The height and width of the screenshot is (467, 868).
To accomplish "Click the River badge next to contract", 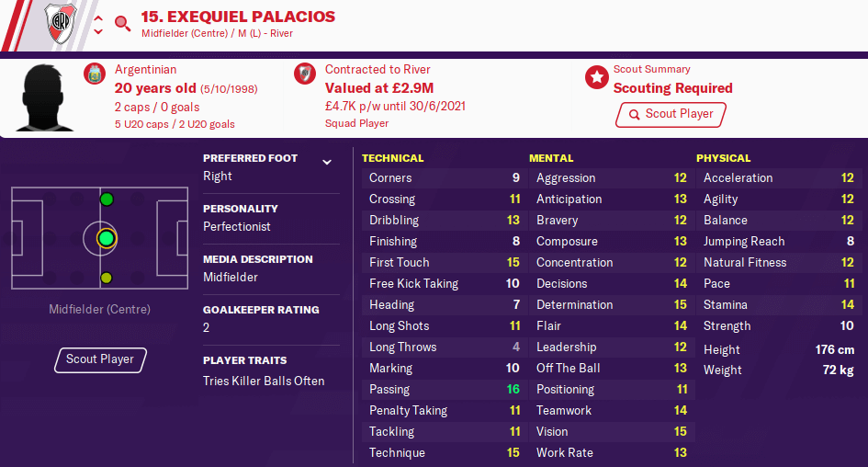I will (x=304, y=74).
